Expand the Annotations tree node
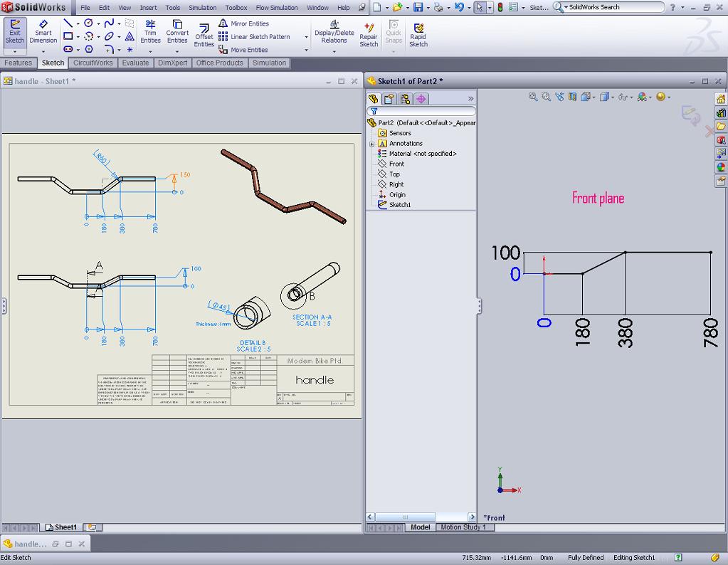Screen dimensions: 728x565 (x=372, y=144)
